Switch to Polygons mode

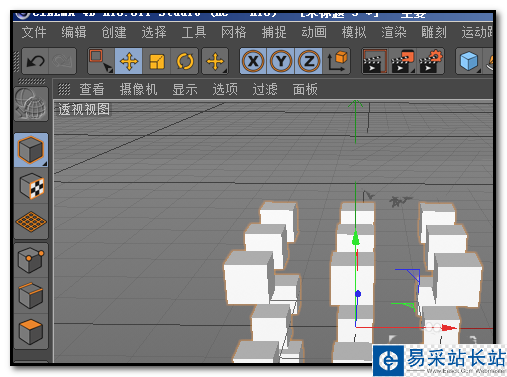[31, 331]
